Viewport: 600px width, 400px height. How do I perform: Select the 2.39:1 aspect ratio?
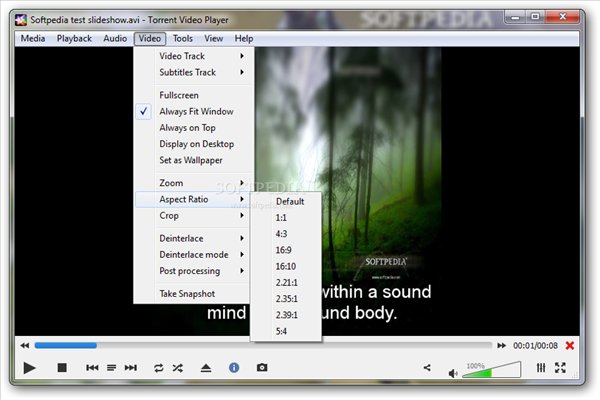click(x=286, y=315)
